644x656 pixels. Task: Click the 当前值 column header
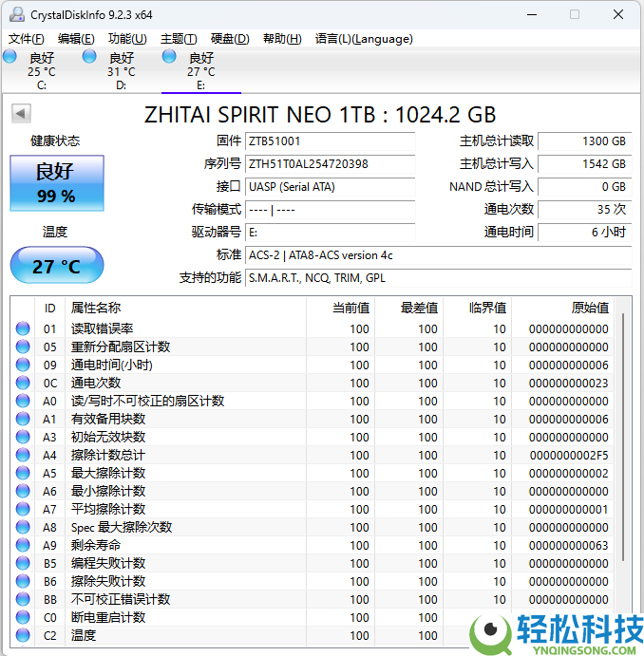pos(340,308)
